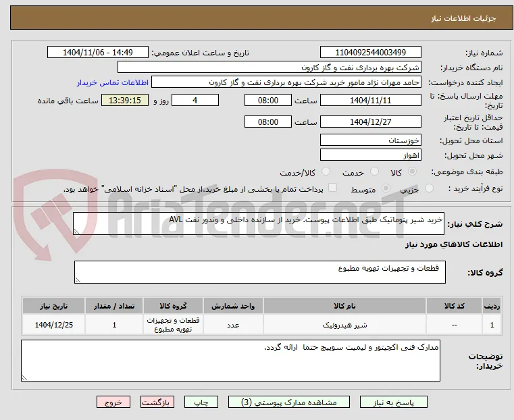Select the متوسط purchase type radio
This screenshot has height=420, width=514.
(386, 188)
